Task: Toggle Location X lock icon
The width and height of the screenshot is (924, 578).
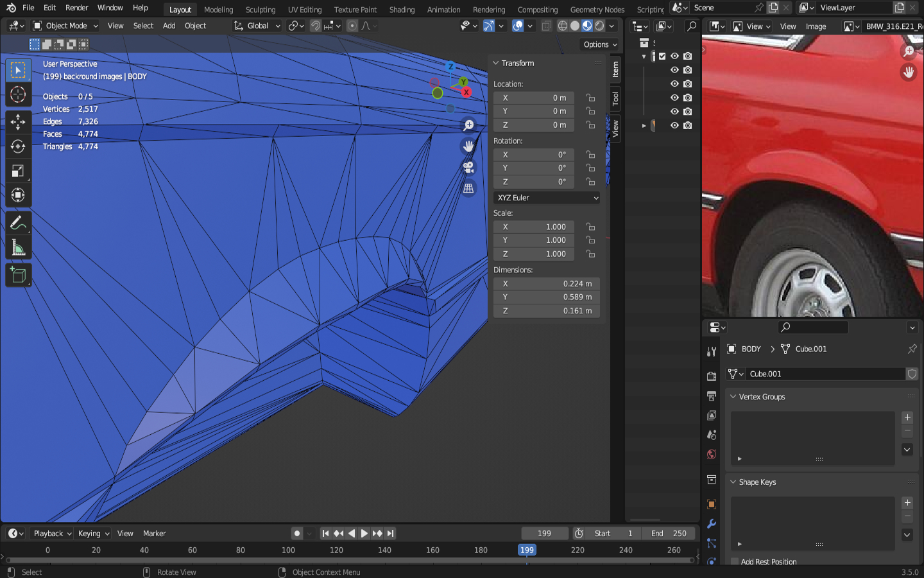Action: click(x=590, y=98)
